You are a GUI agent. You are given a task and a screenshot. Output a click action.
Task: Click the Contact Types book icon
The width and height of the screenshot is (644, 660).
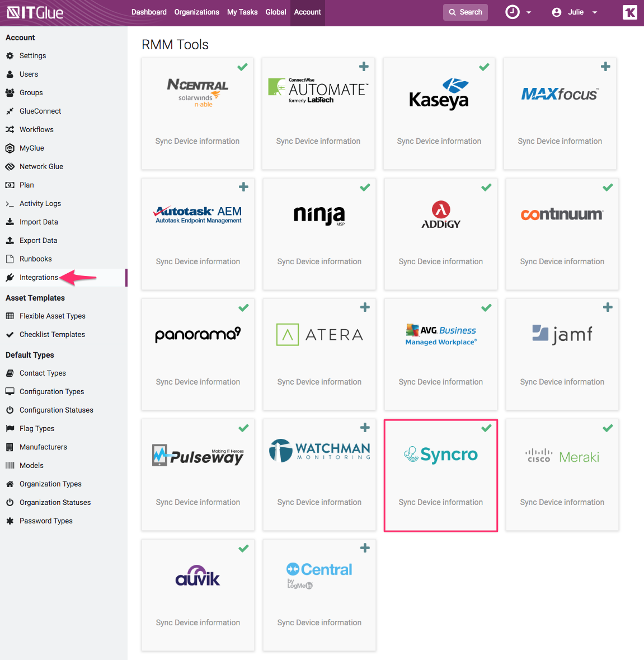coord(10,373)
